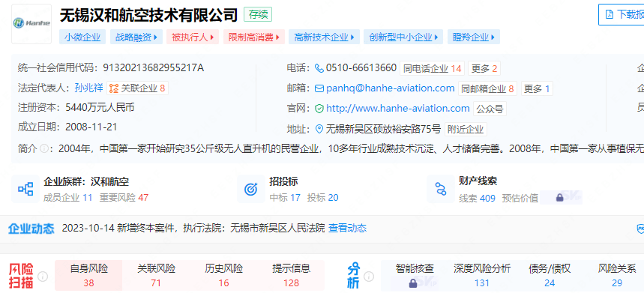This screenshot has width=644, height=293.
Task: Click 重要风险 47 count
Action: 124,198
